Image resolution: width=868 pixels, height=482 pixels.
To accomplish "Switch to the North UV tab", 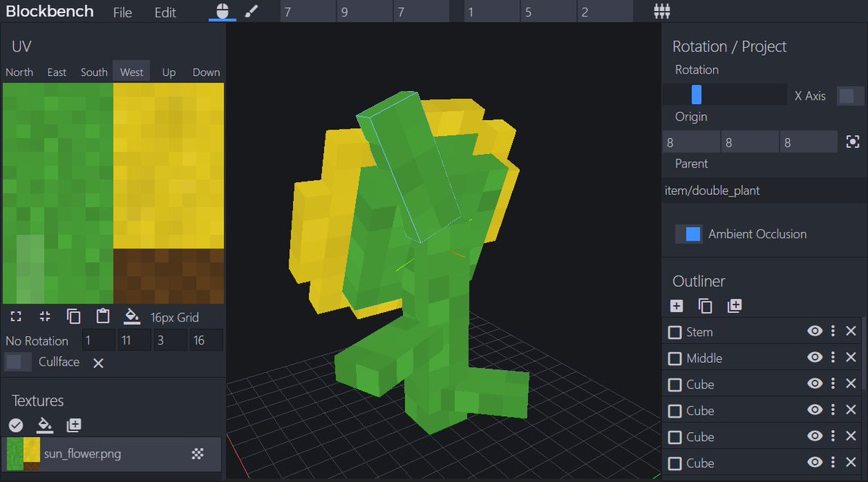I will [19, 72].
